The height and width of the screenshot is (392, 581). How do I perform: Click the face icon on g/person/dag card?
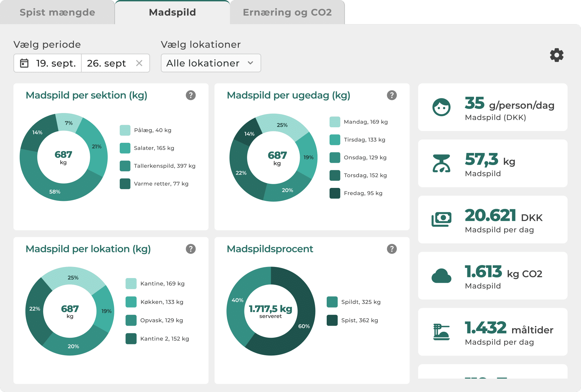coord(441,107)
